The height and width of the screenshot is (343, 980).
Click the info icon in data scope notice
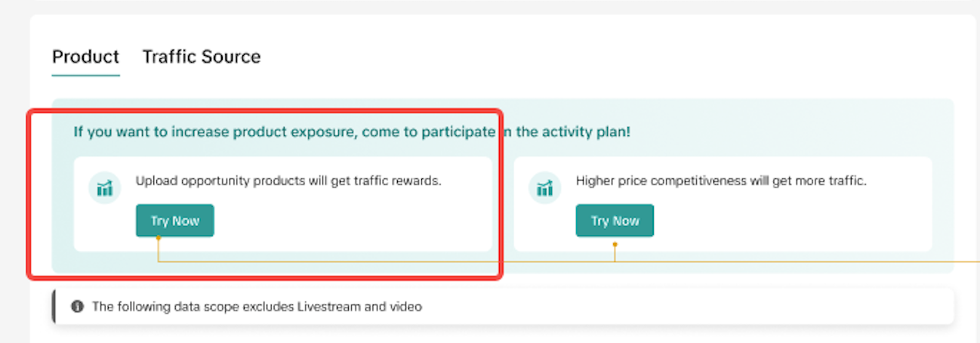77,307
